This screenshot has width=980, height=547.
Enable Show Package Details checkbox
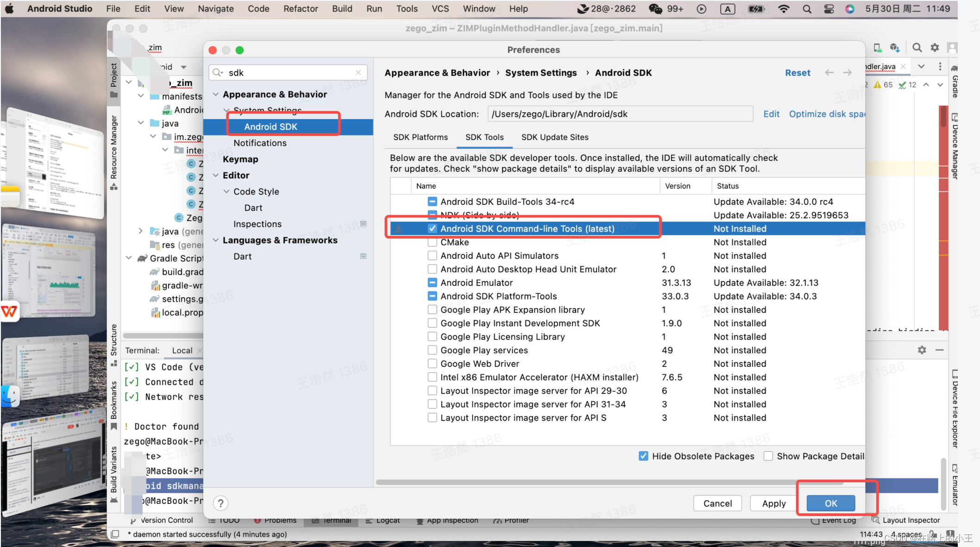pyautogui.click(x=767, y=456)
